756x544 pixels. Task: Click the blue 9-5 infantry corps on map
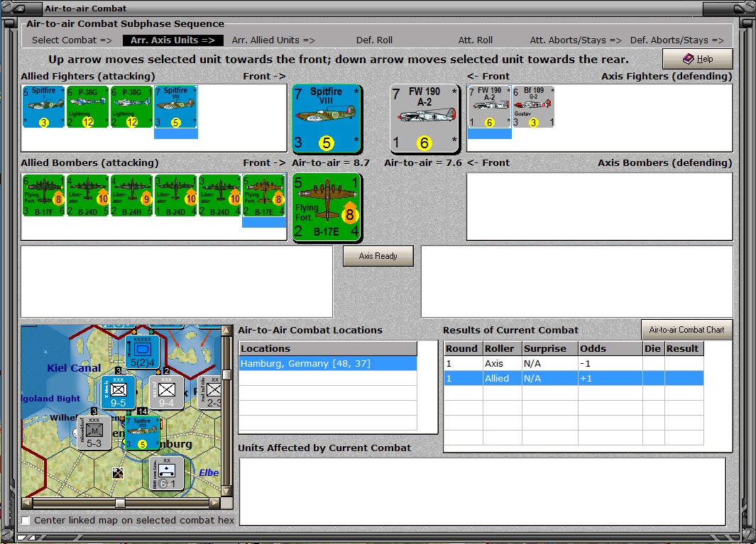point(119,393)
